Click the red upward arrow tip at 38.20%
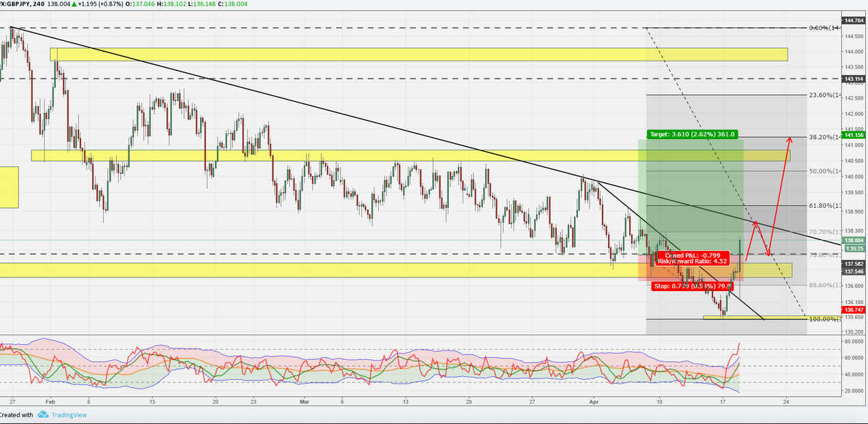 (790, 138)
